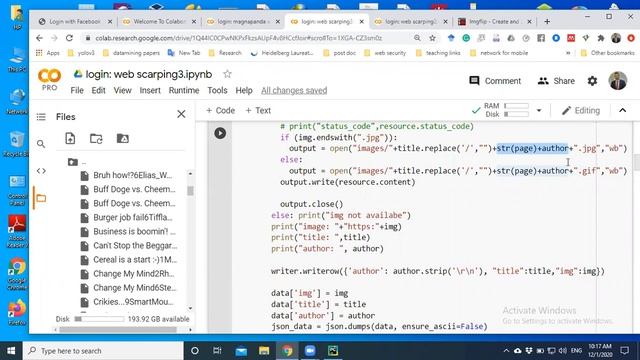Open the Windows notification center
This screenshot has width=640, height=360.
click(x=624, y=351)
